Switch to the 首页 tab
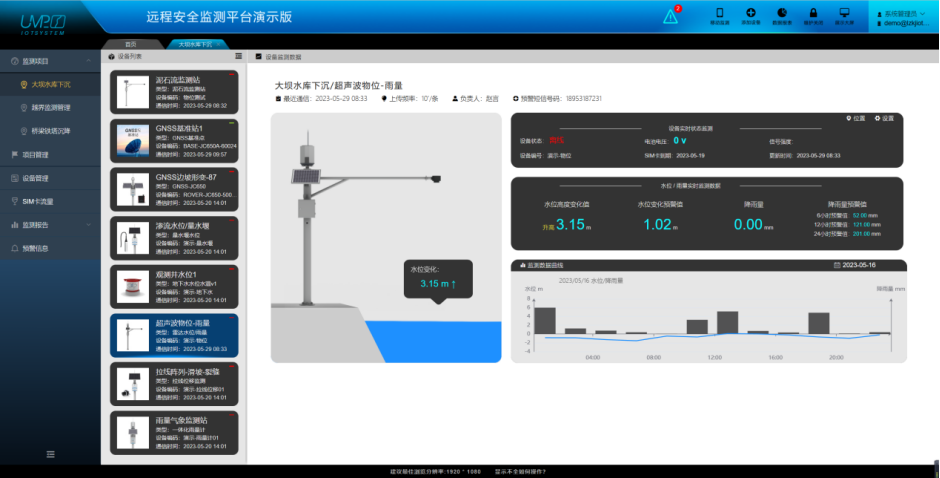Image resolution: width=940 pixels, height=478 pixels. [130, 44]
